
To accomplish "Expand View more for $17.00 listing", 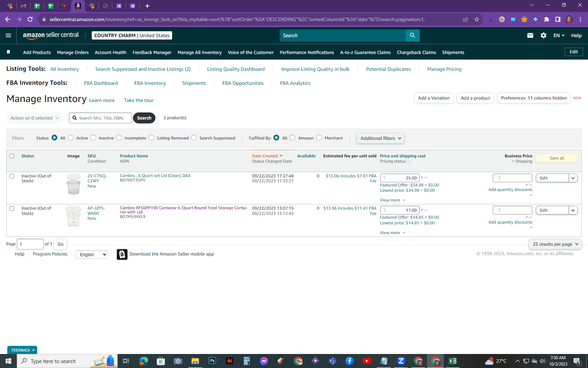I will click(x=393, y=233).
